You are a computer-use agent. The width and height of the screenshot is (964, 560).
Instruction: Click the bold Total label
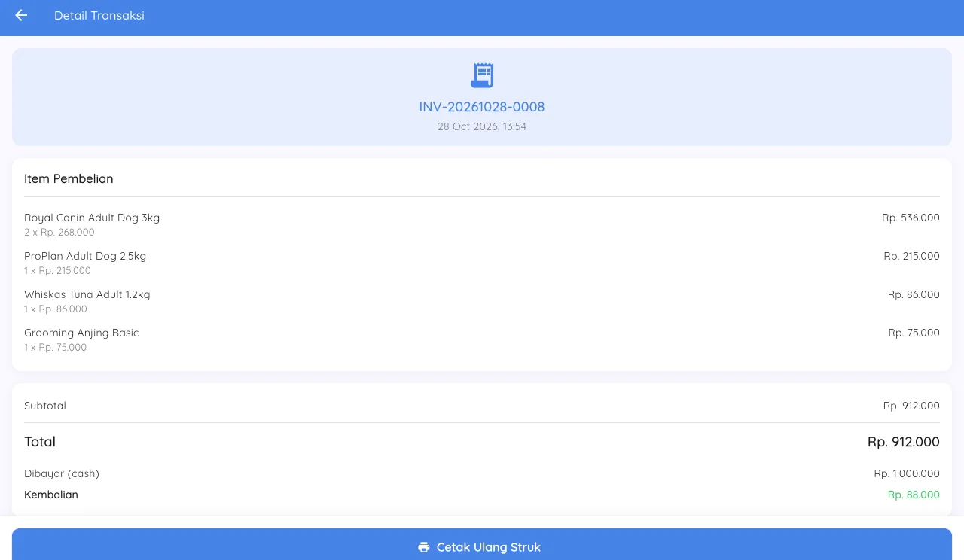(40, 442)
